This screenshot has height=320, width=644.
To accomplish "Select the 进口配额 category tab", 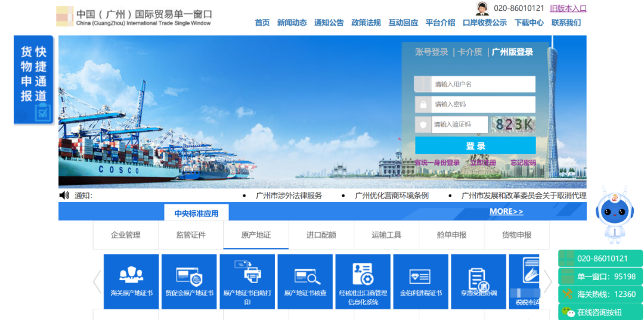I will click(321, 235).
